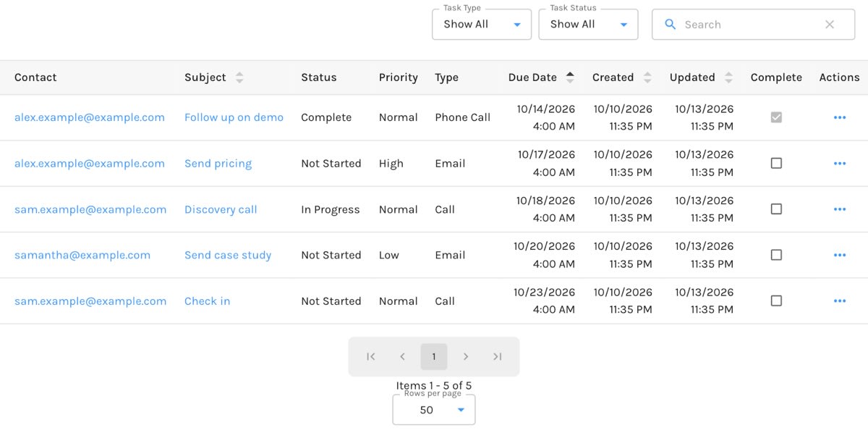Open Rows per page dropdown
The image size is (868, 433).
click(434, 410)
